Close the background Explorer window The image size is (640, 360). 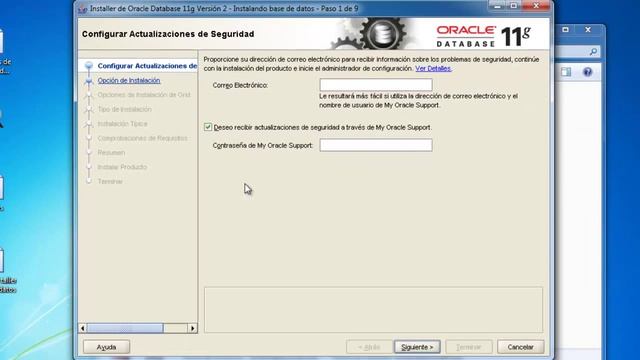[588, 30]
